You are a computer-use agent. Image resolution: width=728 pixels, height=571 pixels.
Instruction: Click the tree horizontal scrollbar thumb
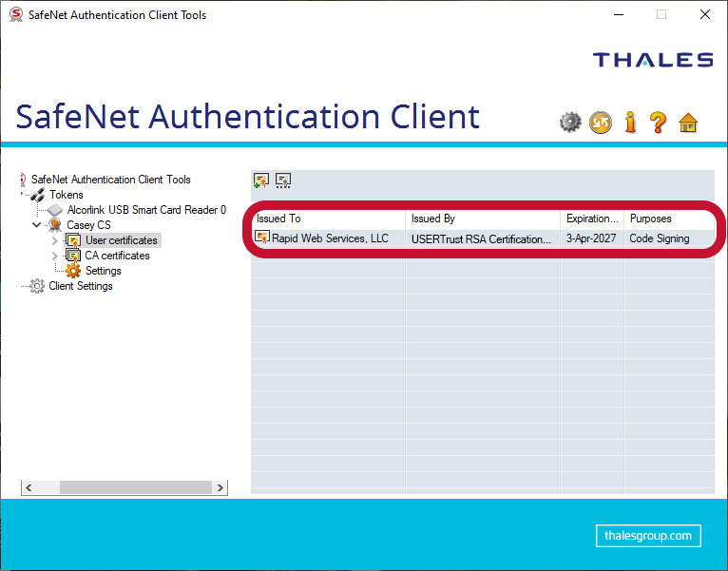click(x=136, y=487)
